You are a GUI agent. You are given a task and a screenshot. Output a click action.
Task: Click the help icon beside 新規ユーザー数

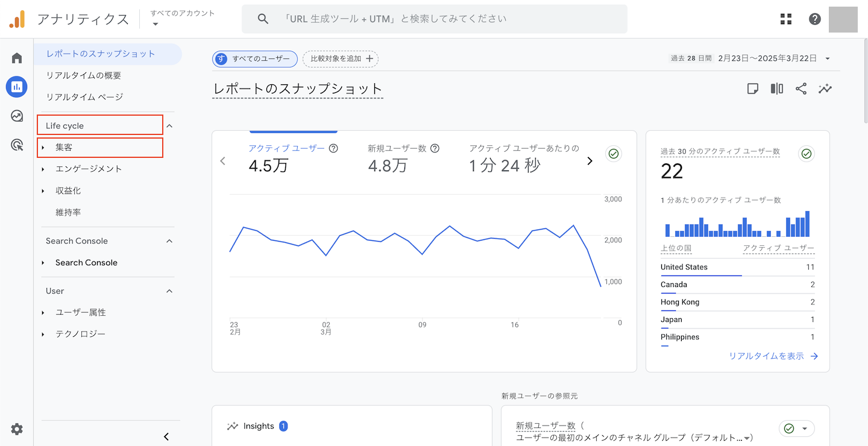(435, 148)
